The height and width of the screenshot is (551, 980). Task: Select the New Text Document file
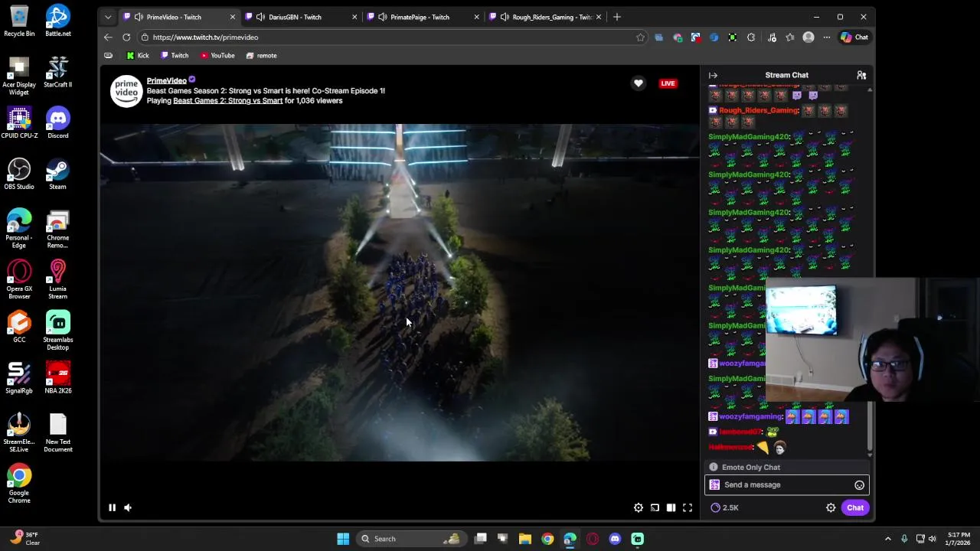click(x=58, y=433)
